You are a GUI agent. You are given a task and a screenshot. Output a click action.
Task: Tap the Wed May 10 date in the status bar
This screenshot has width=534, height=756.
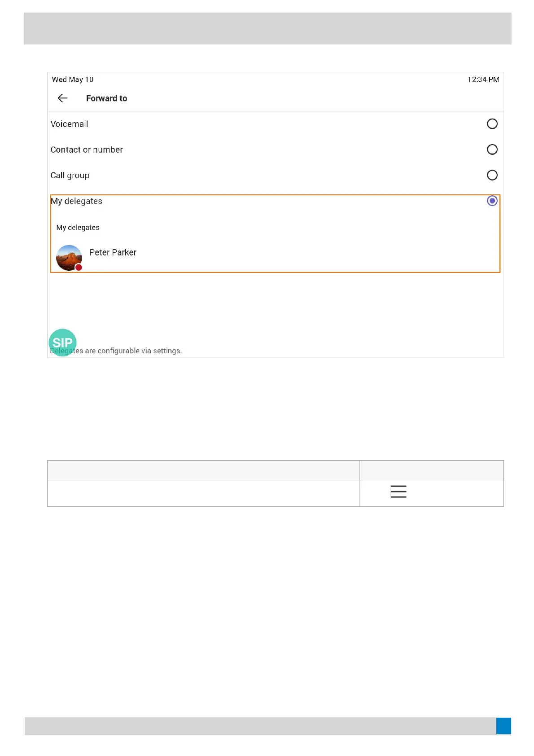point(73,79)
